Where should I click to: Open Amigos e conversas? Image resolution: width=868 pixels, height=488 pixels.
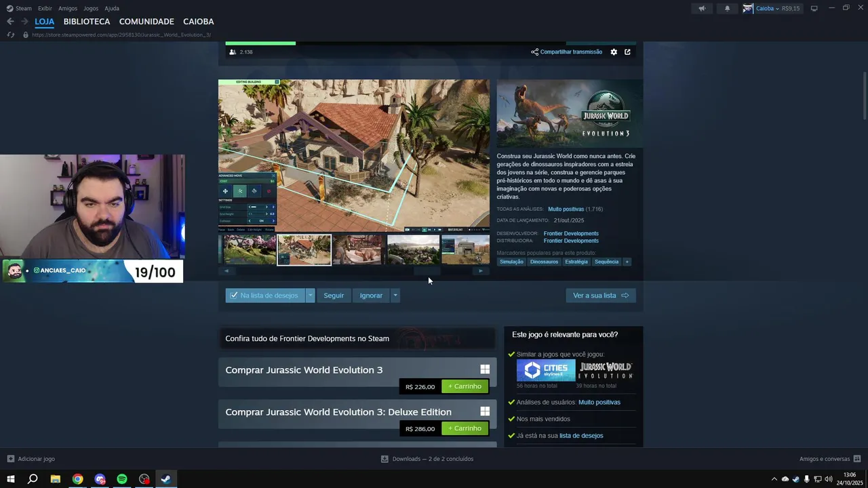tap(830, 459)
